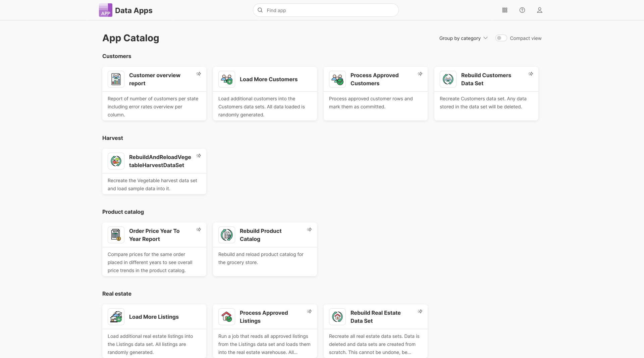The image size is (644, 358).
Task: Open Rebuild Product Catalog app title
Action: pyautogui.click(x=261, y=235)
